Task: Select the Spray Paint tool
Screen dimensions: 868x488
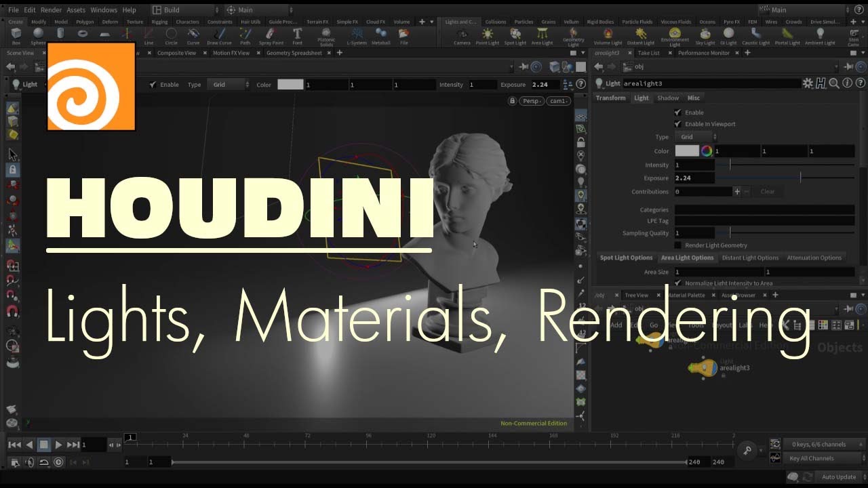Action: (271, 35)
